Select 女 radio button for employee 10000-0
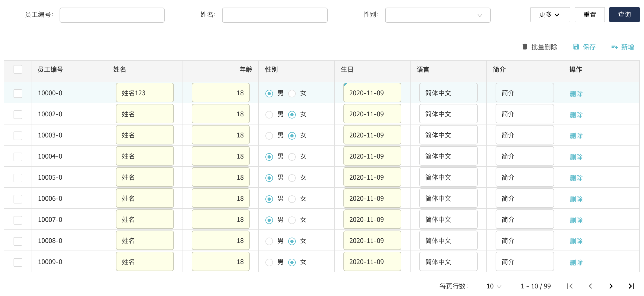 tap(292, 93)
